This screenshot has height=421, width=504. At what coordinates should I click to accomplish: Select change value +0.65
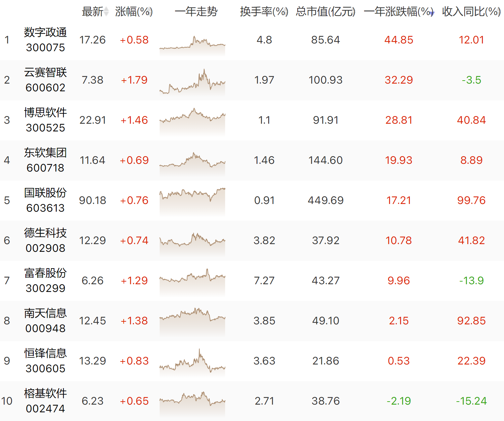134,401
